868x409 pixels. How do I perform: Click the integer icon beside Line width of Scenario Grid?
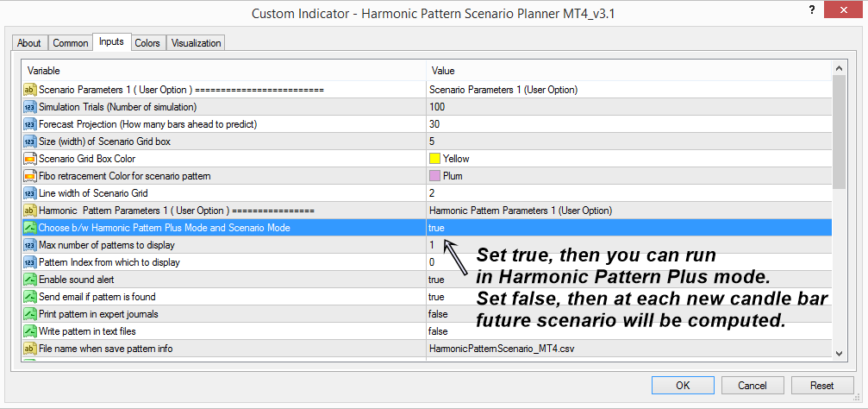[x=29, y=193]
